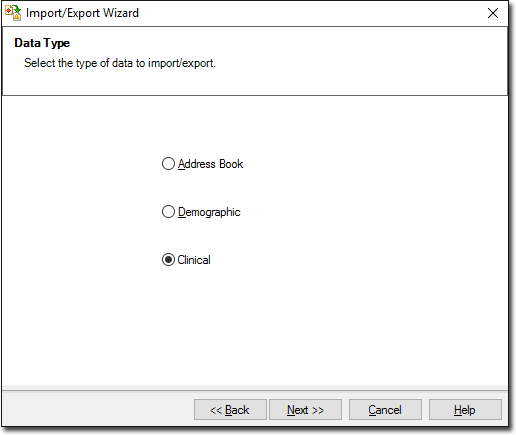Open Help for the wizard
Screen dimensions: 516x435
point(465,410)
